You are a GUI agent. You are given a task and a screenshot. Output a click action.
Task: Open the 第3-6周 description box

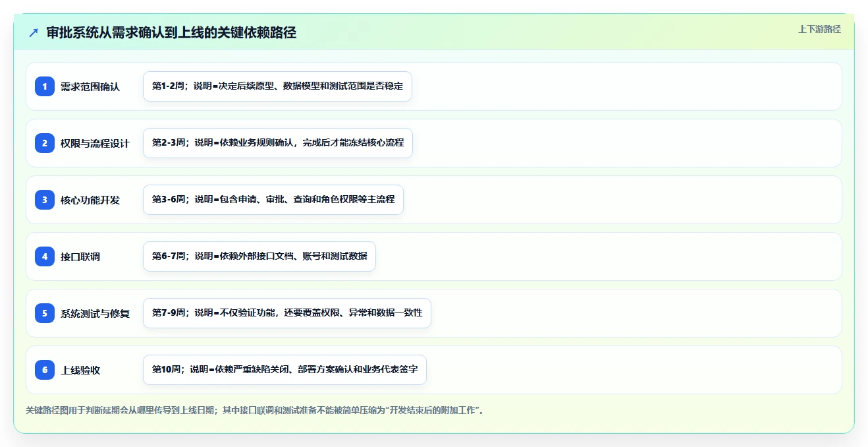273,200
